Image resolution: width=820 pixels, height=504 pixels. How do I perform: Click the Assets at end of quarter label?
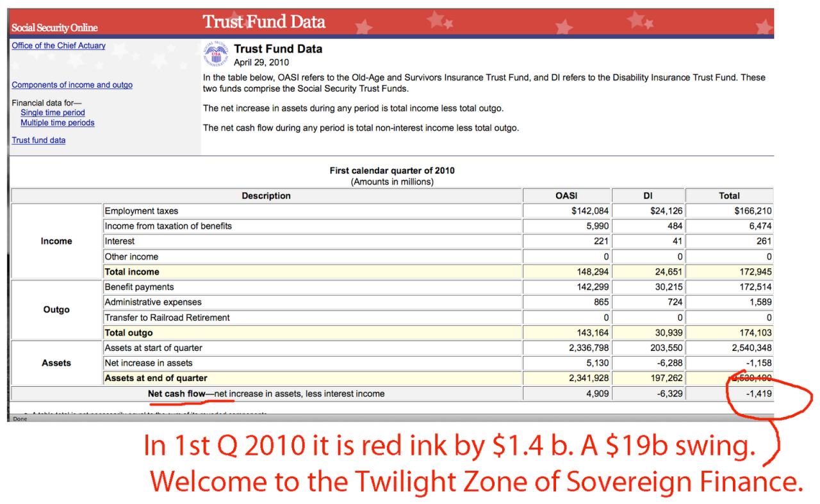(156, 378)
